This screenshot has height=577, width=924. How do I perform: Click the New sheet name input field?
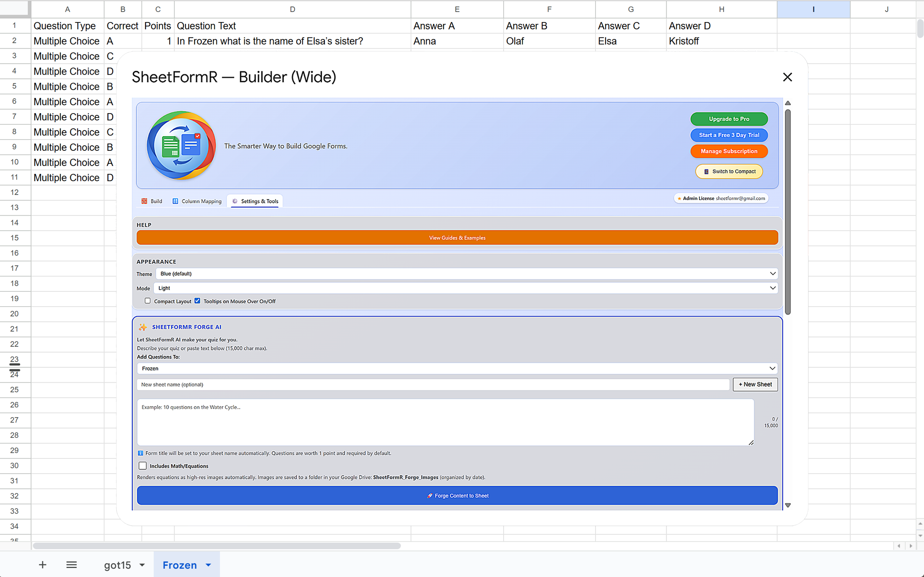point(433,384)
